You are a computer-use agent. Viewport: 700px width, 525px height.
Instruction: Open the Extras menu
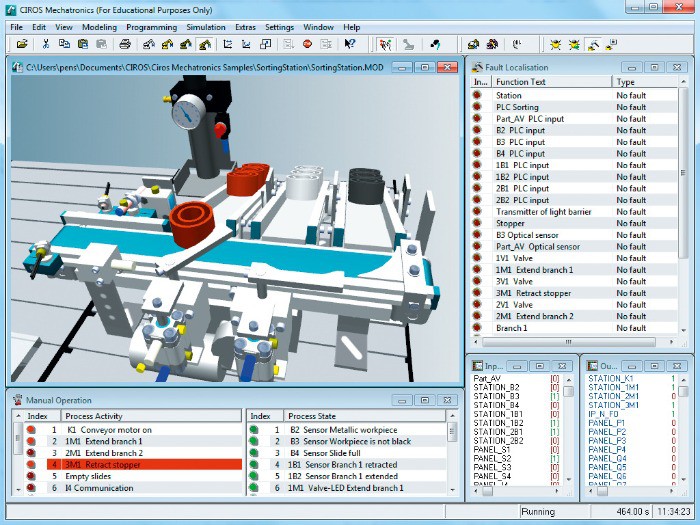pos(245,27)
